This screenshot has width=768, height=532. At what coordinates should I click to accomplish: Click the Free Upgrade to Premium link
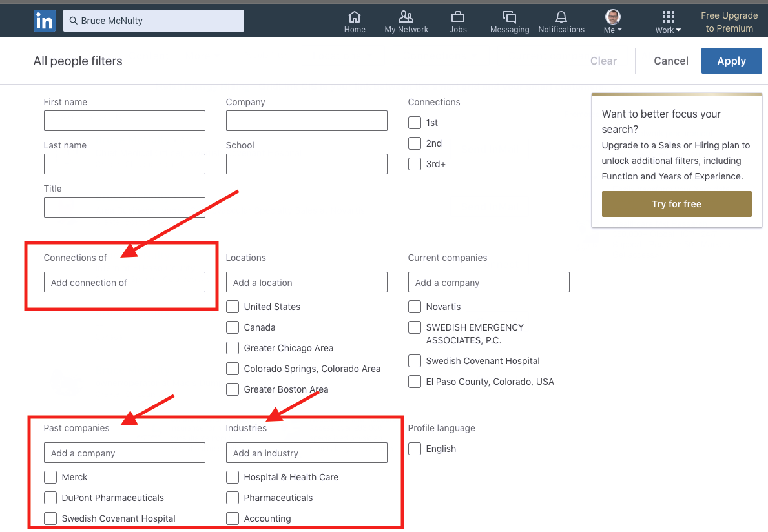click(x=729, y=22)
